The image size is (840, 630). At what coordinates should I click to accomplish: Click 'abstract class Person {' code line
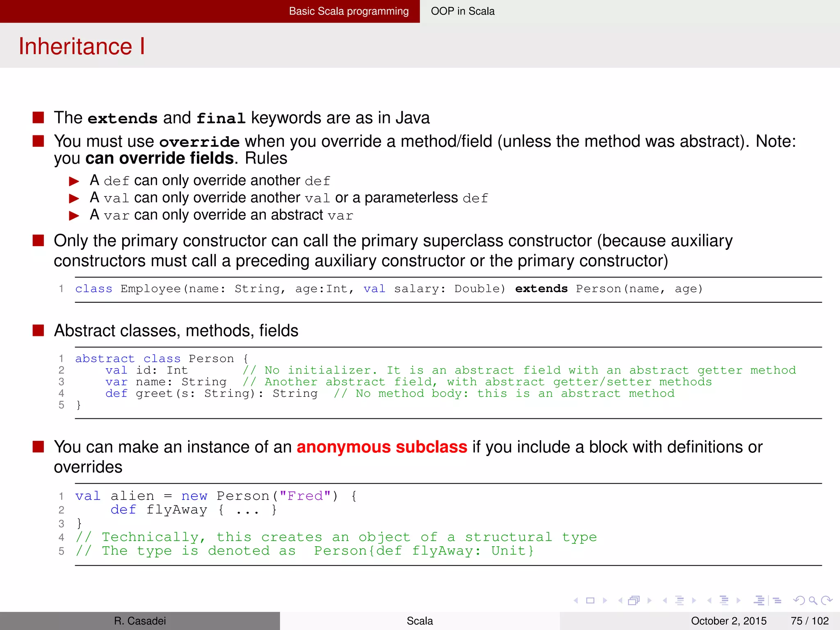pos(162,358)
